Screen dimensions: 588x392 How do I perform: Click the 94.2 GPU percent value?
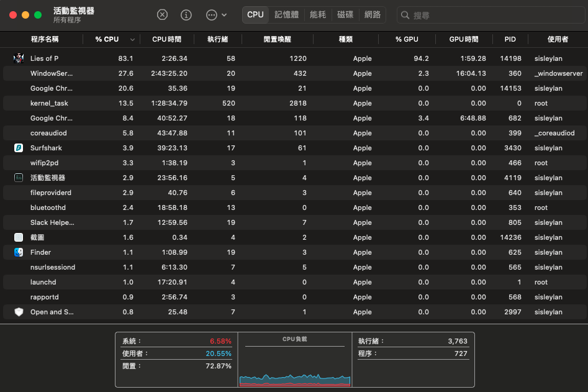pos(421,58)
